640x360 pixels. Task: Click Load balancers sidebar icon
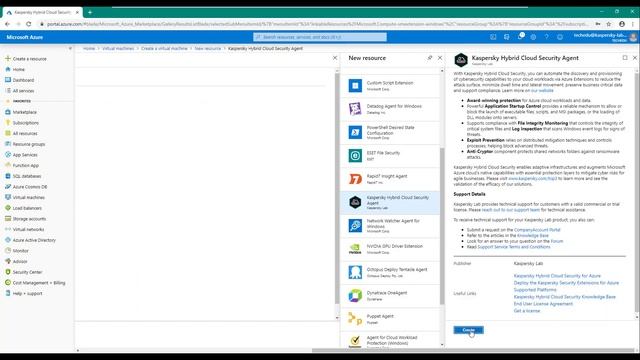8,208
